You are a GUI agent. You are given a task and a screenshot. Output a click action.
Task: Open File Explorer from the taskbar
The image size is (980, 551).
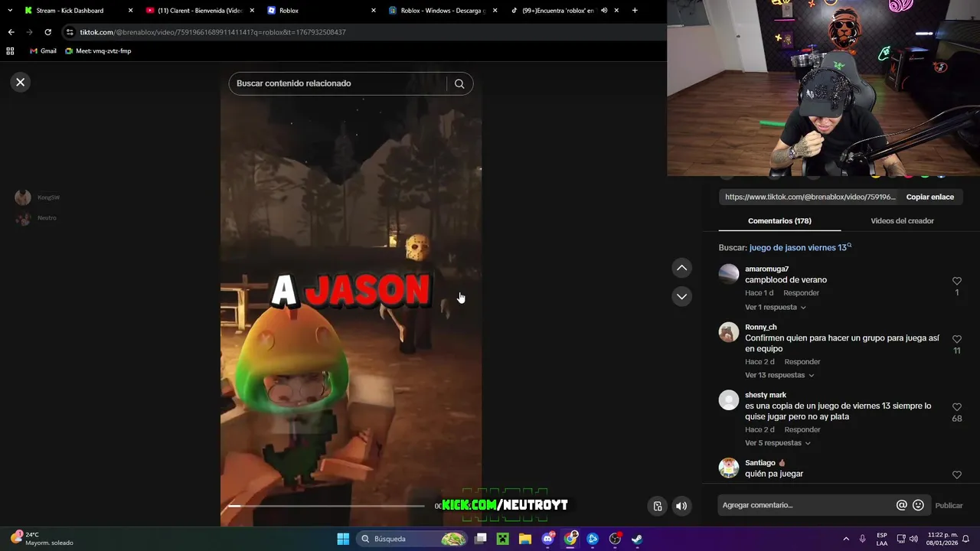(x=525, y=539)
